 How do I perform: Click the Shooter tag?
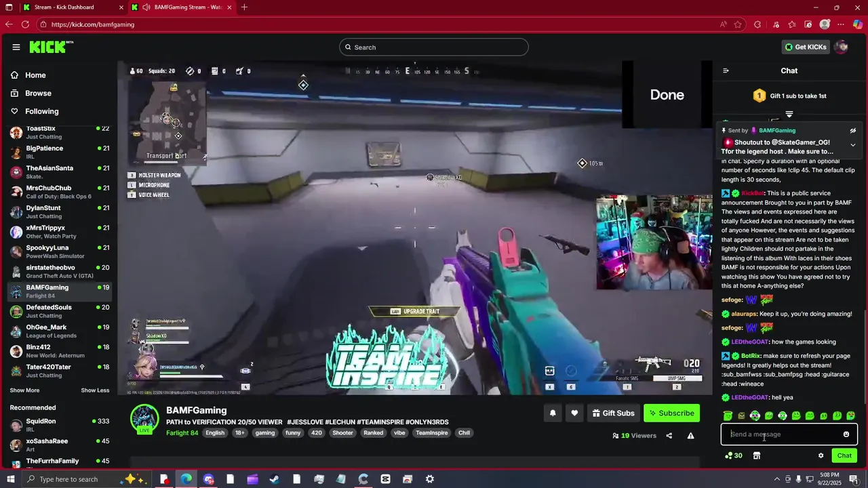point(342,433)
